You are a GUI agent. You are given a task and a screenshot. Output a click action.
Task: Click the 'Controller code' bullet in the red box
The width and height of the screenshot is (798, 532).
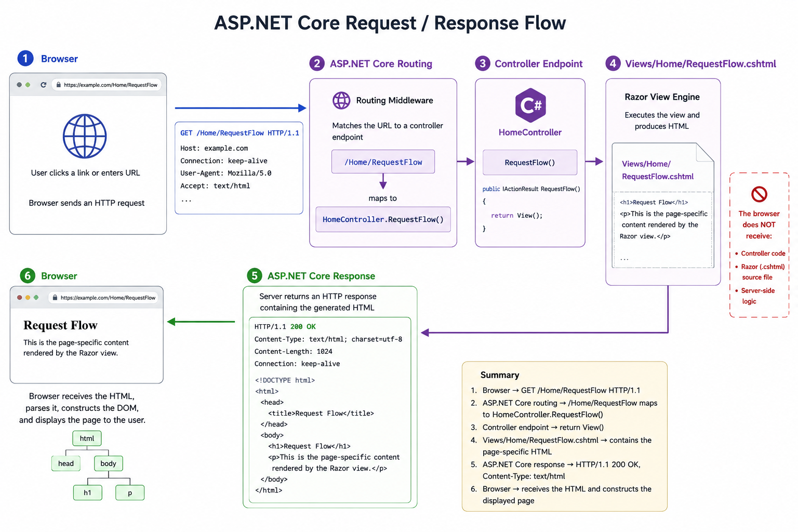coord(763,254)
